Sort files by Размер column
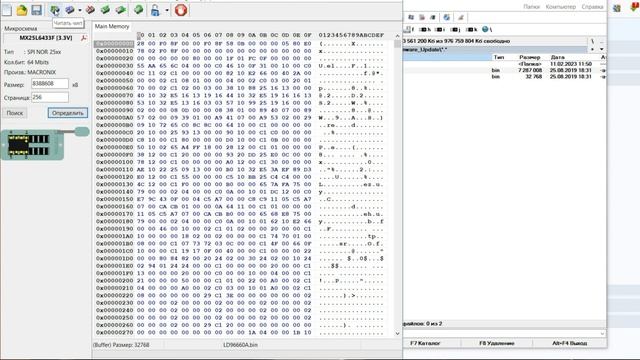Image resolution: width=640 pixels, height=360 pixels. click(529, 57)
